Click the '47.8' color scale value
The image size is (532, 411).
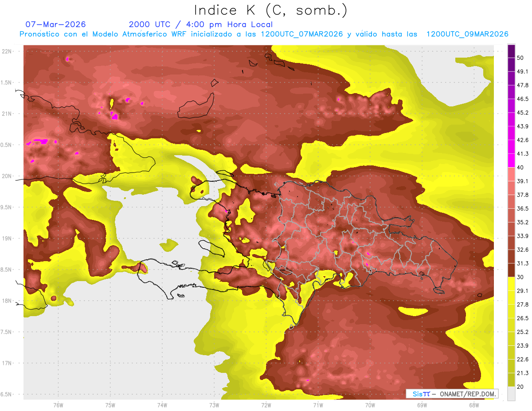[x=522, y=85]
